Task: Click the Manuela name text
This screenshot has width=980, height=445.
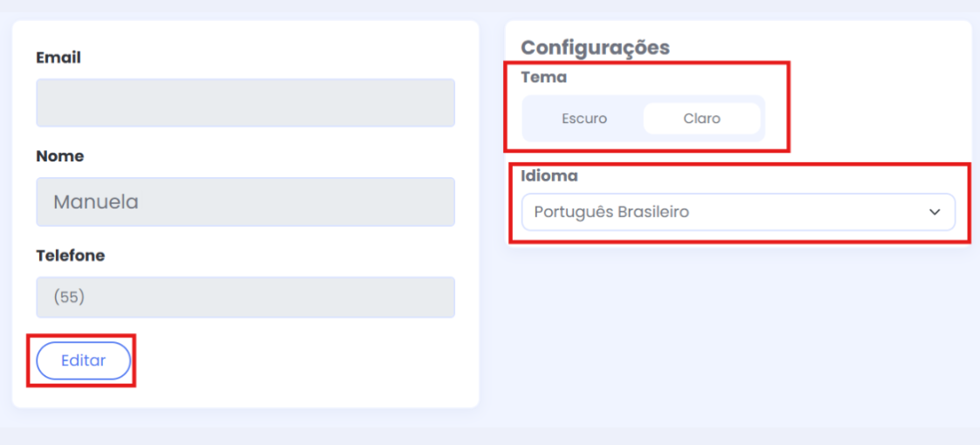Action: tap(96, 202)
